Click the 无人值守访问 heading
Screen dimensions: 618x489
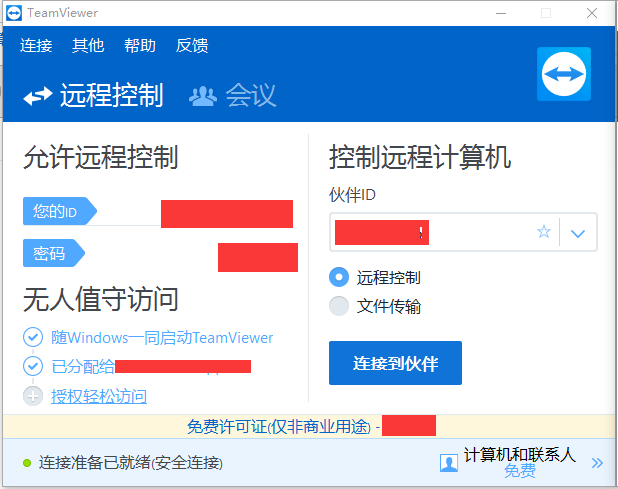pyautogui.click(x=101, y=299)
